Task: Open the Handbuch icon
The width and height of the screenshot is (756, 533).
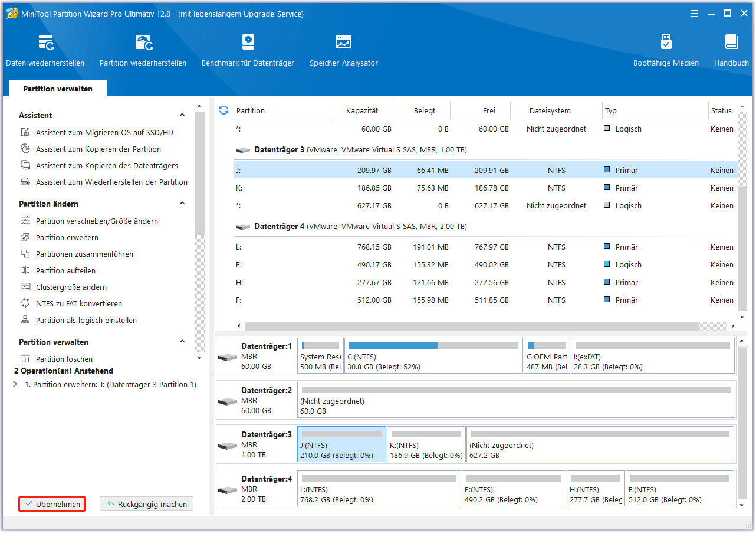Action: 731,42
